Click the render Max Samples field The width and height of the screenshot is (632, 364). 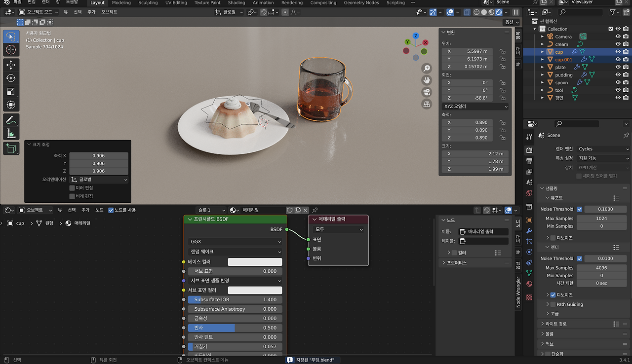coord(601,268)
